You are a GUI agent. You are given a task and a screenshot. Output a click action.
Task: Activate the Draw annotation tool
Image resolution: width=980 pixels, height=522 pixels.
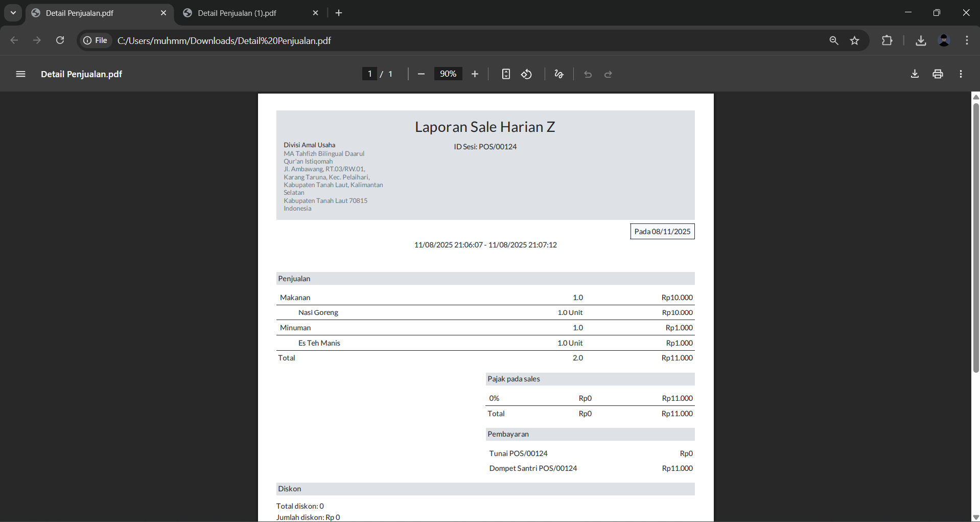(559, 74)
